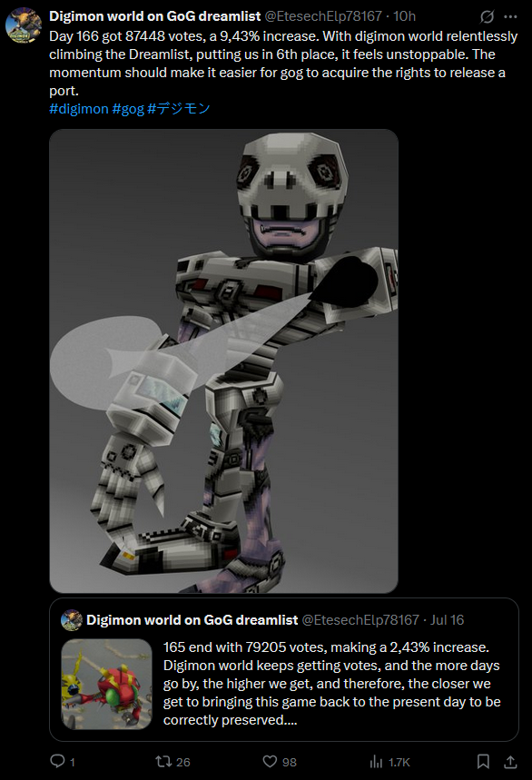The width and height of the screenshot is (532, 780).
Task: Open the 10h timestamp link
Action: click(x=404, y=16)
